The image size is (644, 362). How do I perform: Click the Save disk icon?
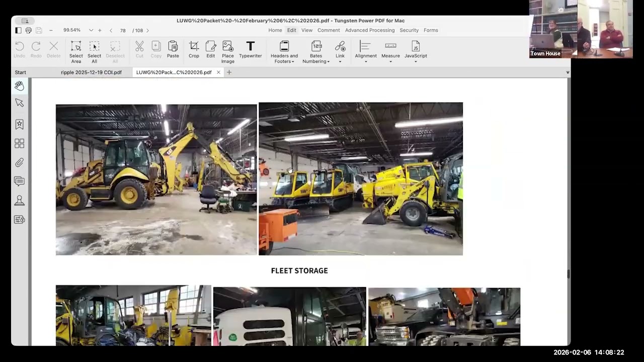coord(39,30)
